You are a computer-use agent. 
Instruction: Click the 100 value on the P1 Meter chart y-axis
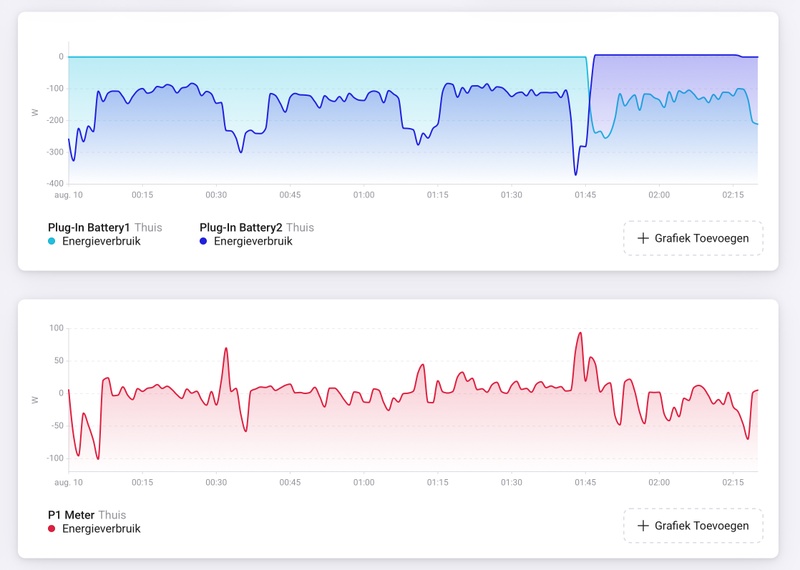[x=57, y=328]
